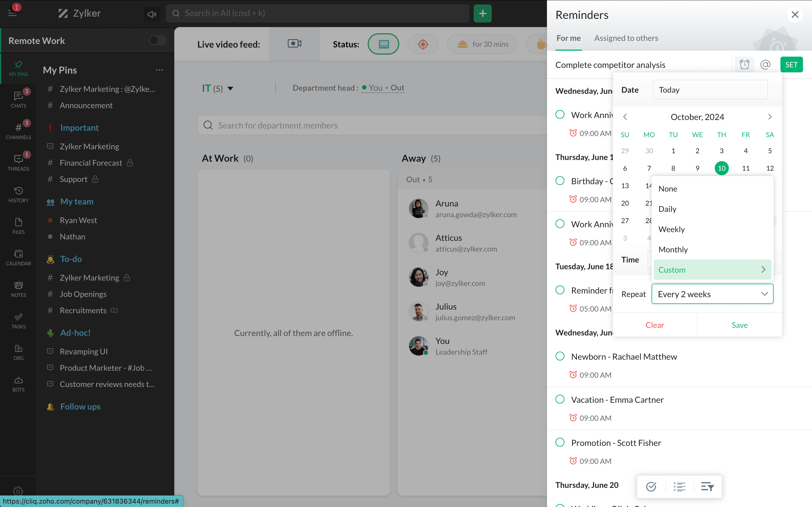The image size is (812, 507).
Task: Toggle the 'For me' reminders tab
Action: coord(568,37)
